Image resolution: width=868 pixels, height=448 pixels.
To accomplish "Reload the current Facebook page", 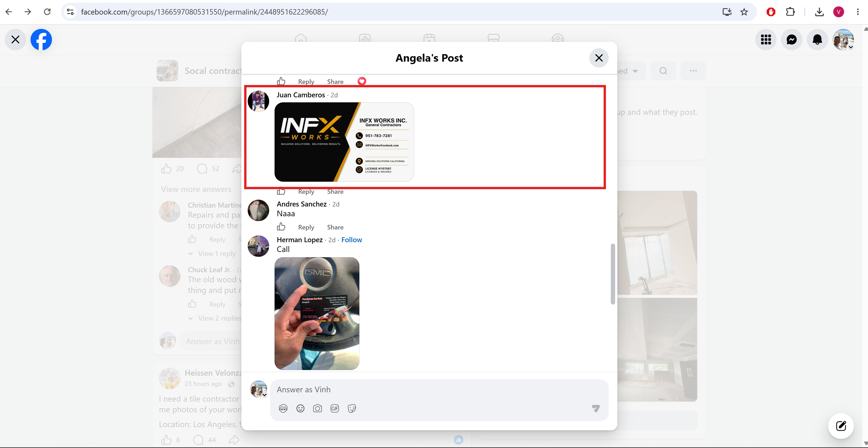I will (x=47, y=12).
